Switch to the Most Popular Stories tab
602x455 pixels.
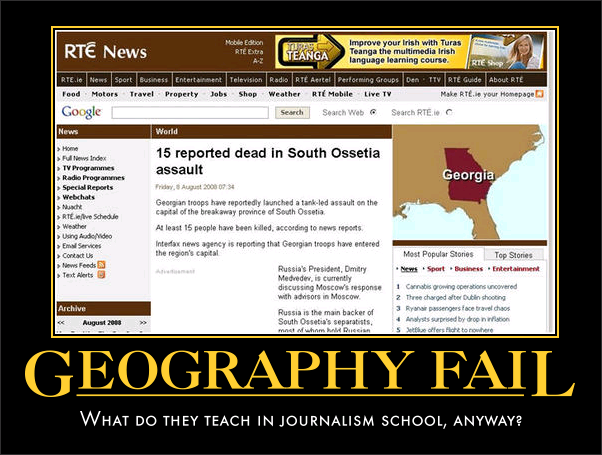pyautogui.click(x=438, y=254)
